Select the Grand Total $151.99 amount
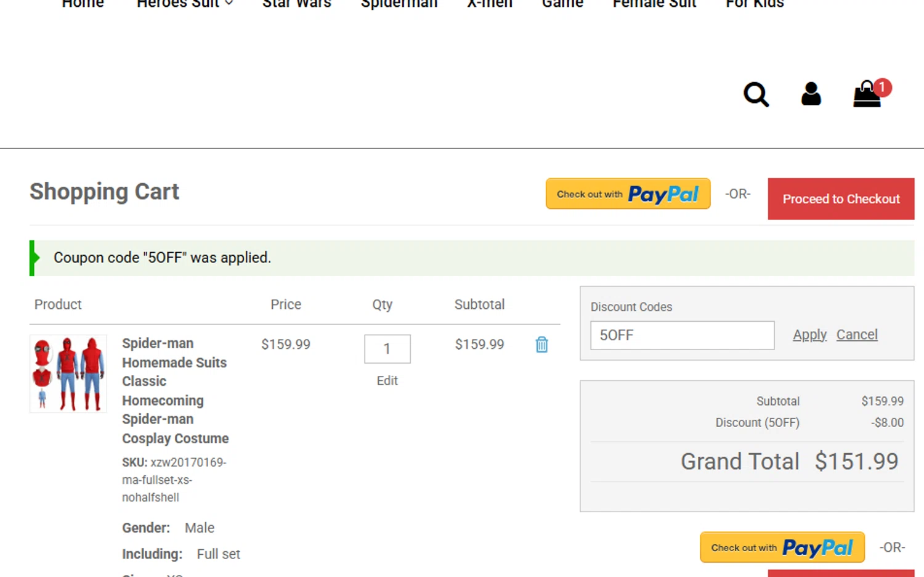Viewport: 924px width, 577px height. (856, 461)
